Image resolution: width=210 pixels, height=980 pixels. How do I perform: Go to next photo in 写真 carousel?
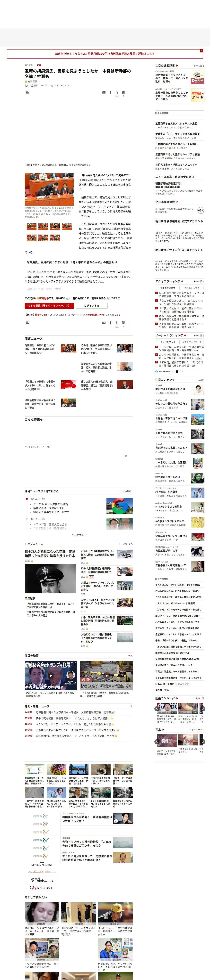point(203,742)
